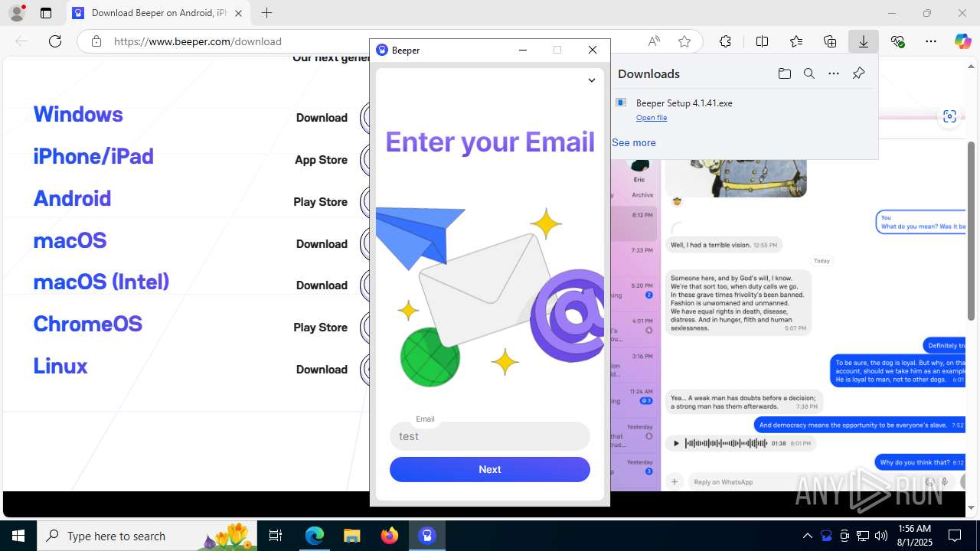Open Edge Extensions puzzle icon

pyautogui.click(x=725, y=41)
